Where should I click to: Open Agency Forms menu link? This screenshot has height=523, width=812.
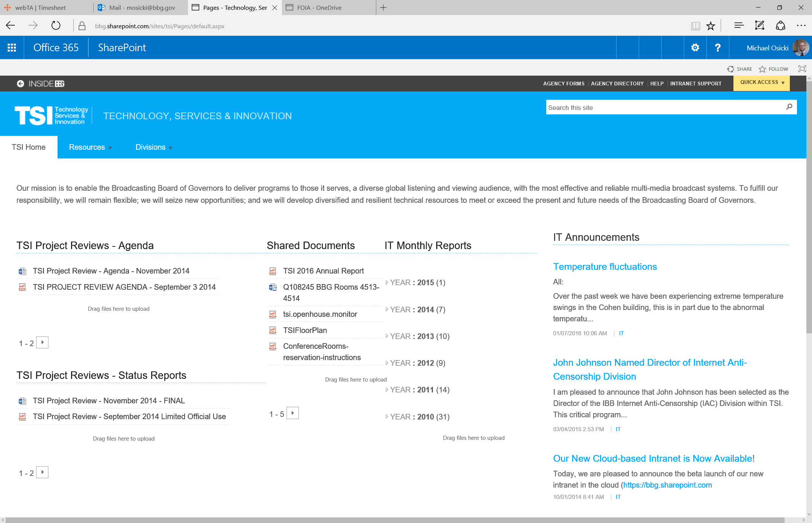[564, 84]
